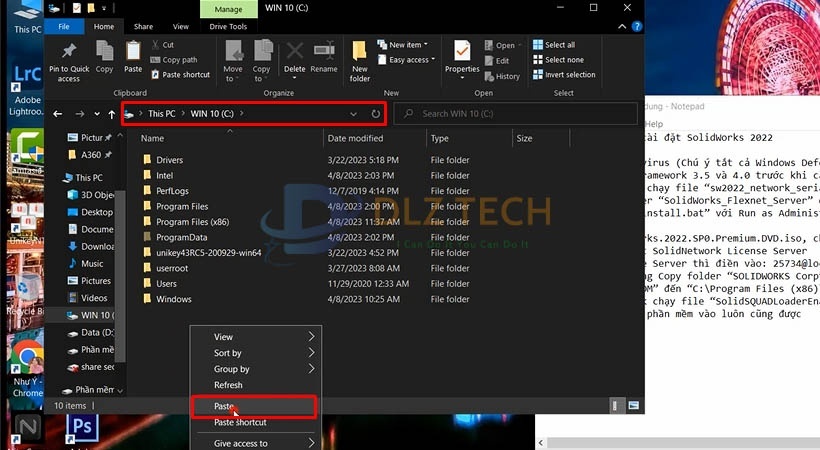Switch to large icons view in status bar

coord(633,406)
